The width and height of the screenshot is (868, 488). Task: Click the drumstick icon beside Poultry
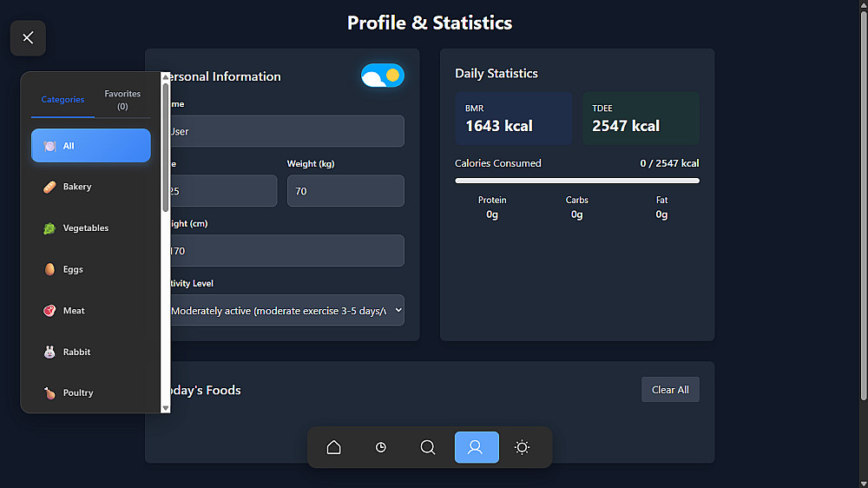pyautogui.click(x=49, y=392)
